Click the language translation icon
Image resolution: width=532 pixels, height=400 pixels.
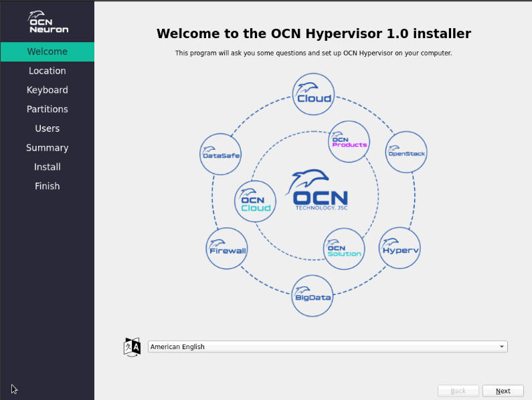132,346
